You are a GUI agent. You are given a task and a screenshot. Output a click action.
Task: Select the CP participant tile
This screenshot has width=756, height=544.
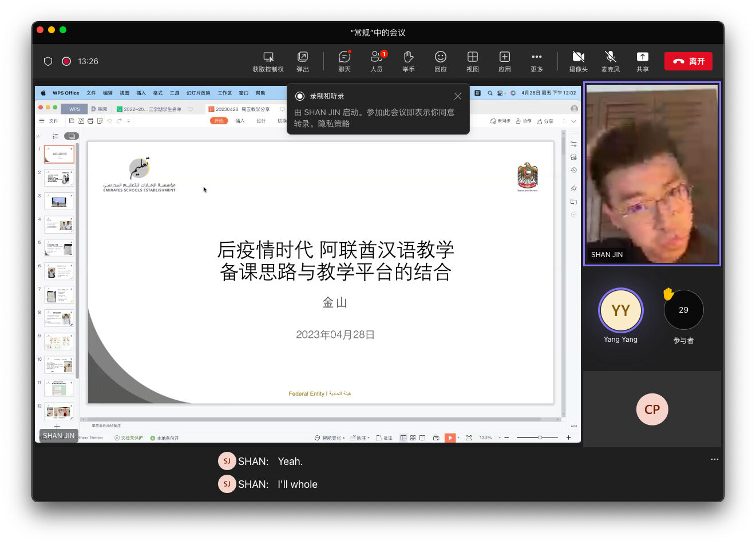652,409
